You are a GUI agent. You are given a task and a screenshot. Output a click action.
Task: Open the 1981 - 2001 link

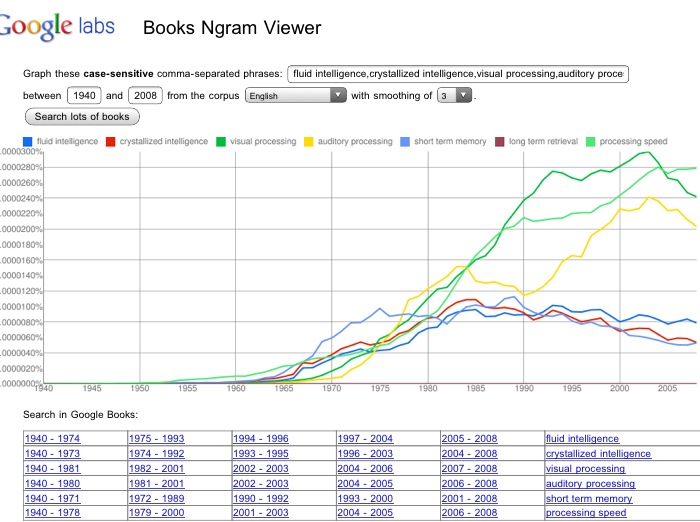(x=157, y=484)
